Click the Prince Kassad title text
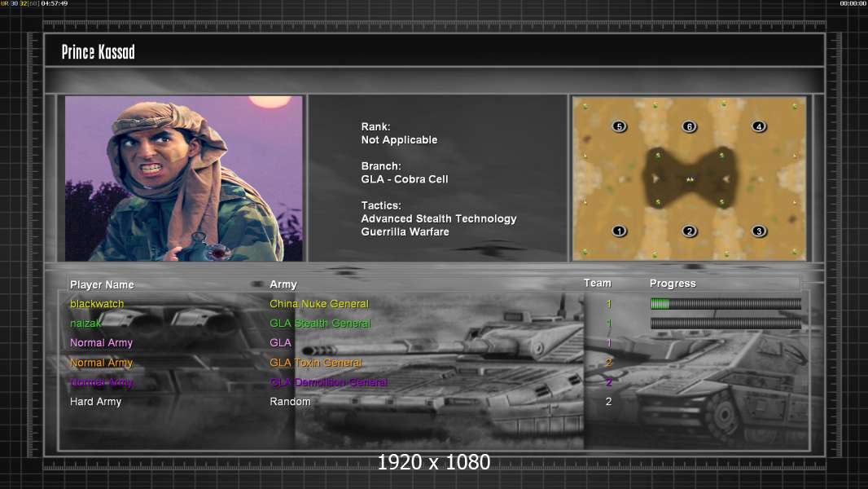 coord(98,52)
